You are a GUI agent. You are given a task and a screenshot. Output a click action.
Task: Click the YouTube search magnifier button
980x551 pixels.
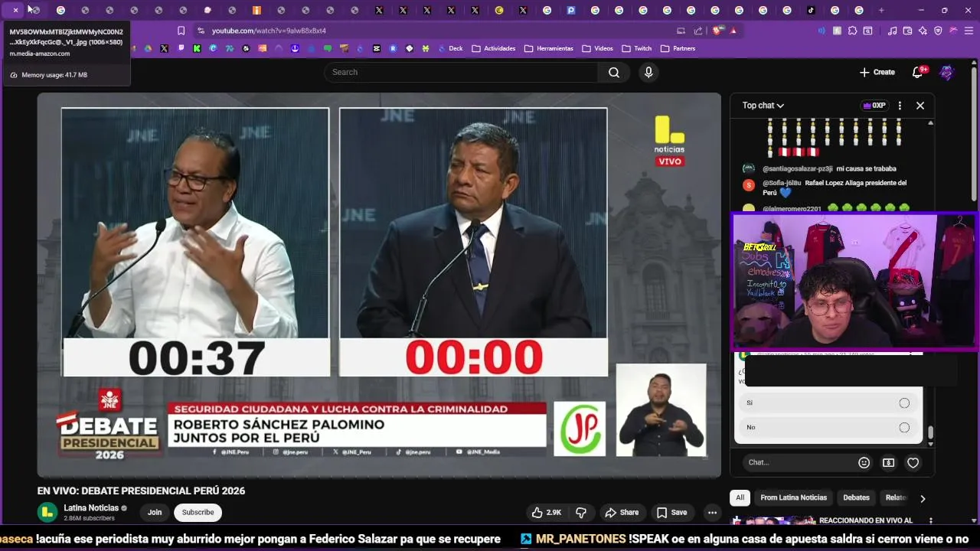click(614, 72)
